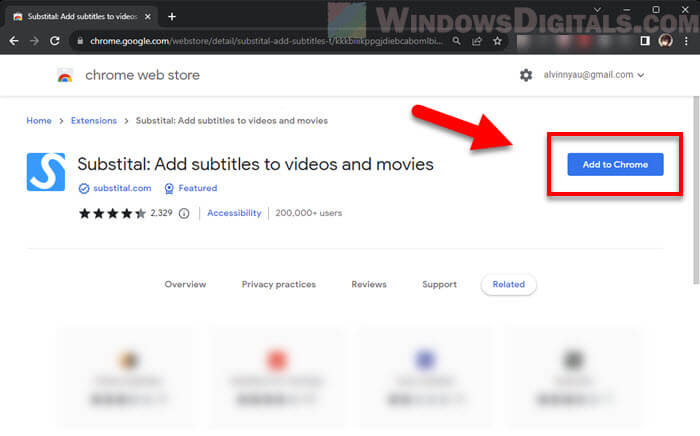Viewport: 700px width, 436px height.
Task: Click the Featured badge
Action: coord(197,188)
